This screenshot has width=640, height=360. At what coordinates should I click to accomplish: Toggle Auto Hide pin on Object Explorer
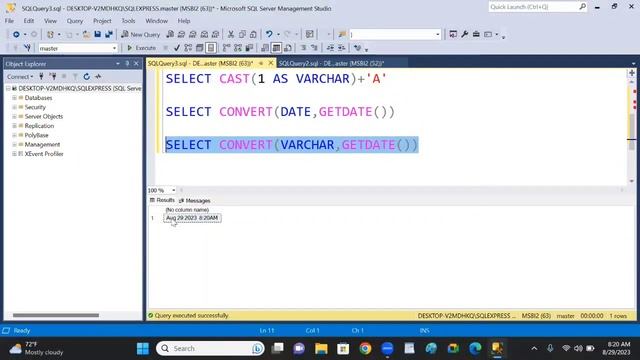(x=127, y=64)
